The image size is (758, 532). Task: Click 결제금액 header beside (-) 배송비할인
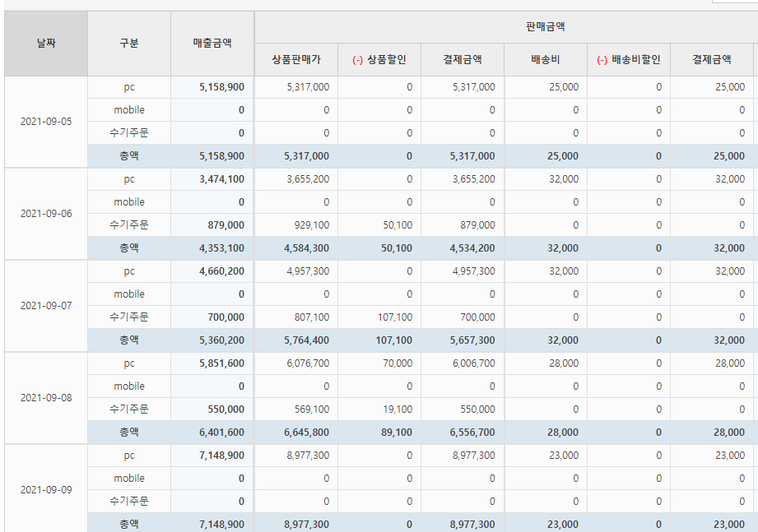[712, 60]
